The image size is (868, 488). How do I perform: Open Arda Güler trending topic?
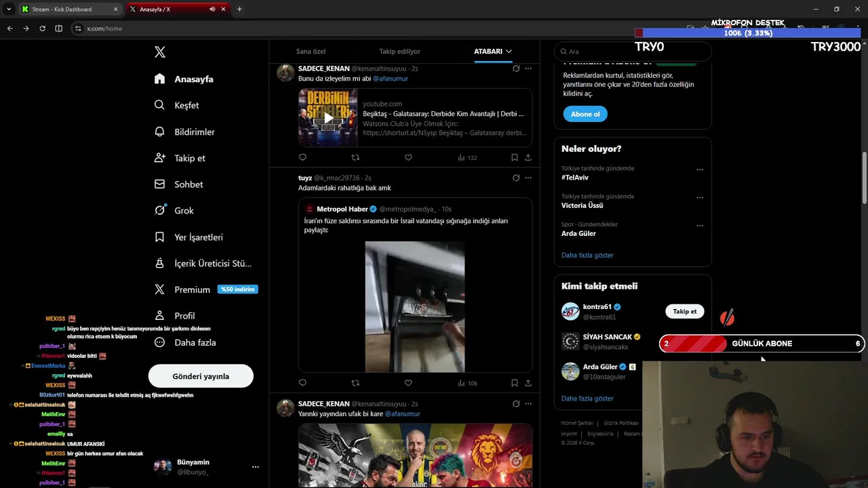pos(578,233)
